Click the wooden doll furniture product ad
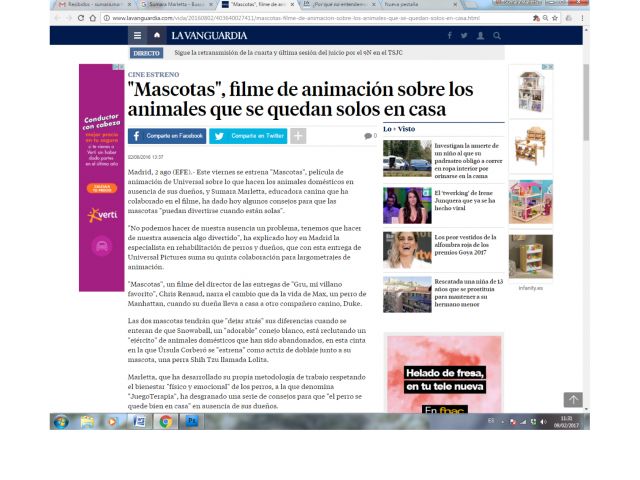The image size is (640, 480). coord(530,147)
